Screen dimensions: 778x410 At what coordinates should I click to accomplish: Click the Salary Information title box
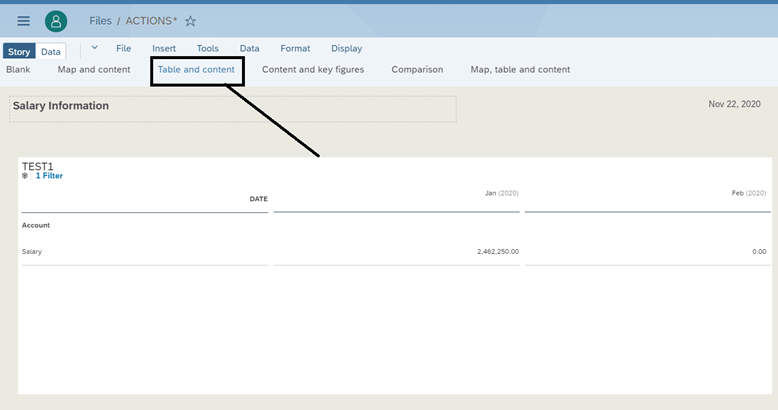coord(233,109)
